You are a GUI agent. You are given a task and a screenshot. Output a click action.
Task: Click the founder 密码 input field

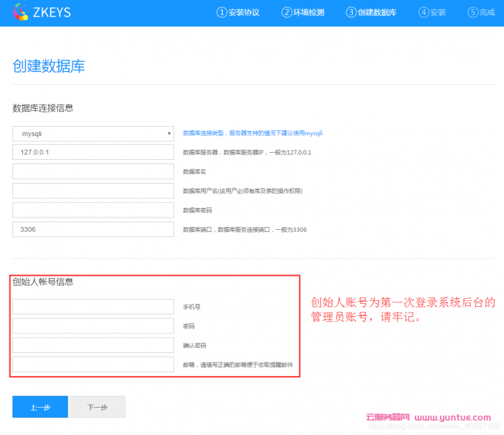94,326
